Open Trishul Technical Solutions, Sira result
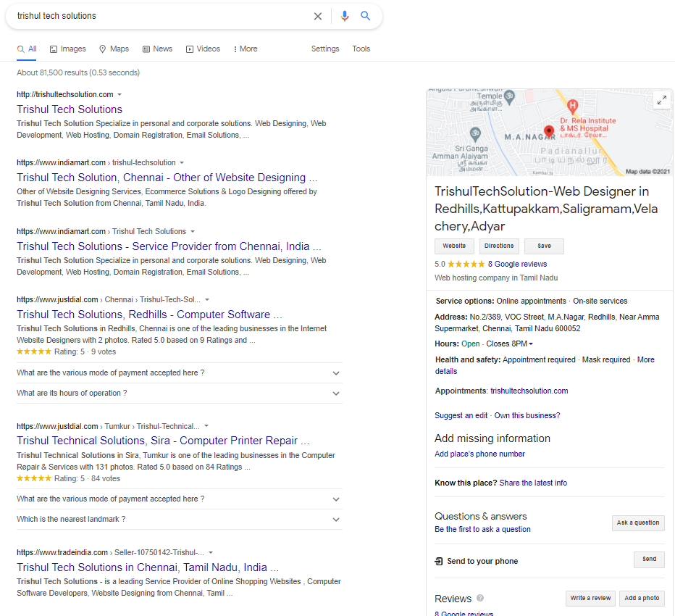675x616 pixels. [163, 441]
